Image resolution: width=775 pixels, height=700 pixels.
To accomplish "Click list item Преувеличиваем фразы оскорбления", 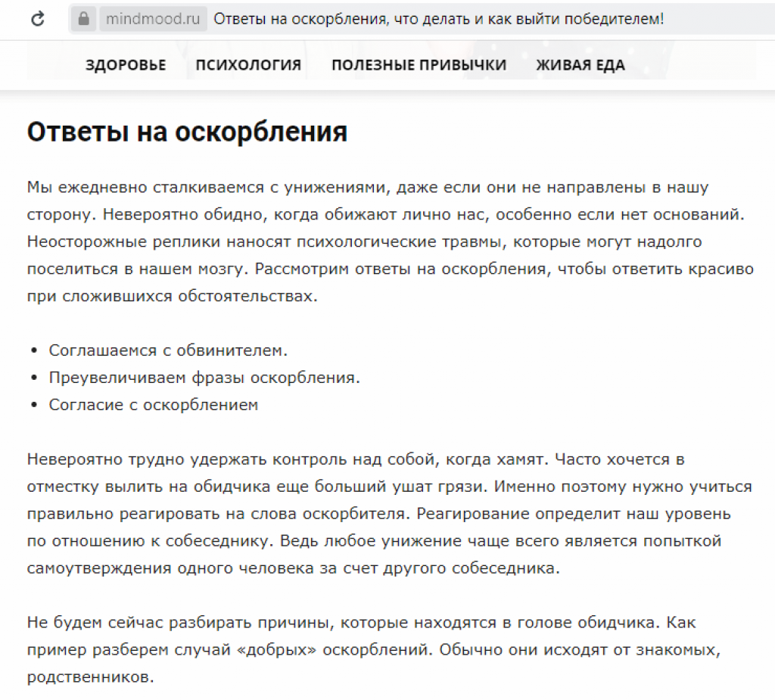I will pyautogui.click(x=204, y=378).
